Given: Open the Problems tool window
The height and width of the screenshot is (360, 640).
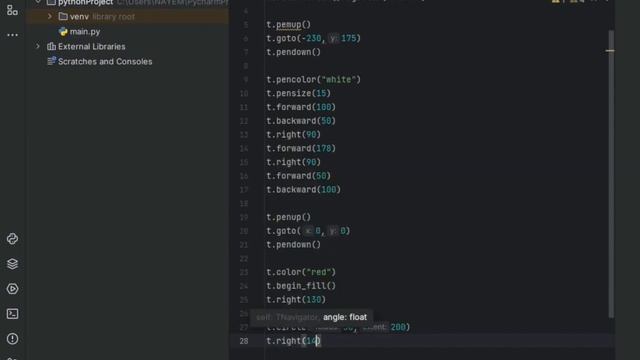Looking at the screenshot, I should (x=12, y=339).
